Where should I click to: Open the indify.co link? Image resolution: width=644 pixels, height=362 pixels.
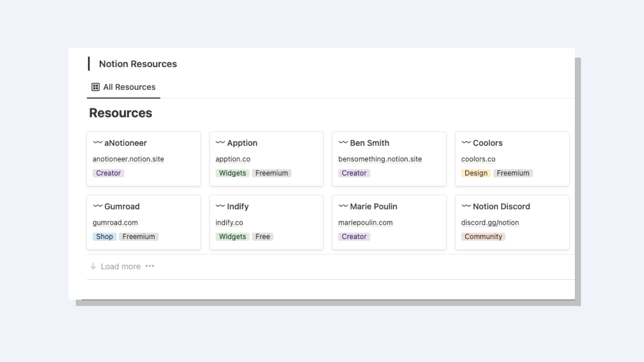tap(229, 223)
